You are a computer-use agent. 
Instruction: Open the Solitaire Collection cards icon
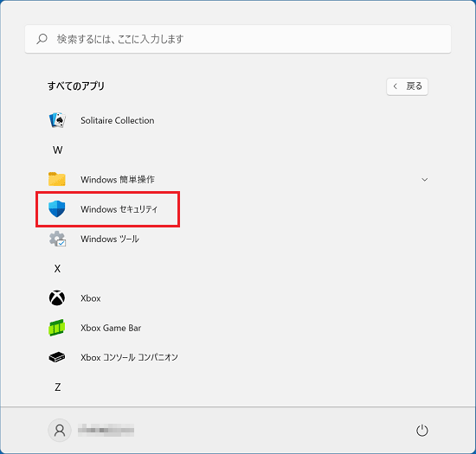pyautogui.click(x=57, y=120)
